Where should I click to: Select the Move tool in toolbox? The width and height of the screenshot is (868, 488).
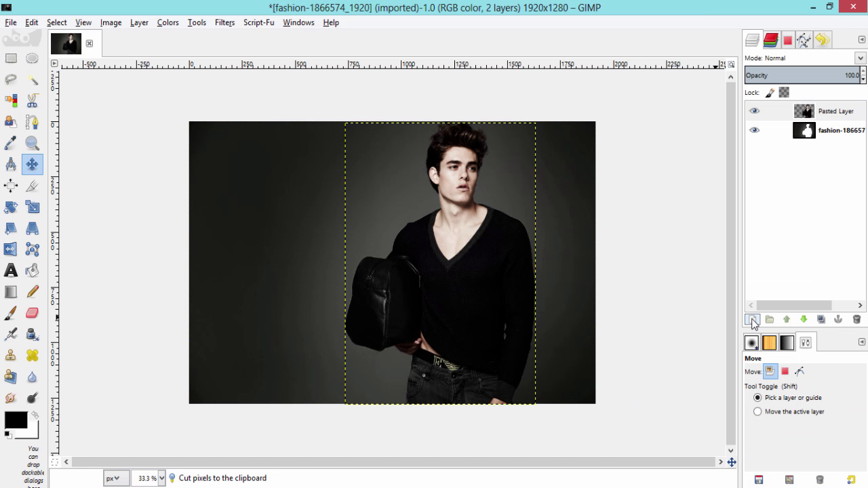pyautogui.click(x=32, y=164)
